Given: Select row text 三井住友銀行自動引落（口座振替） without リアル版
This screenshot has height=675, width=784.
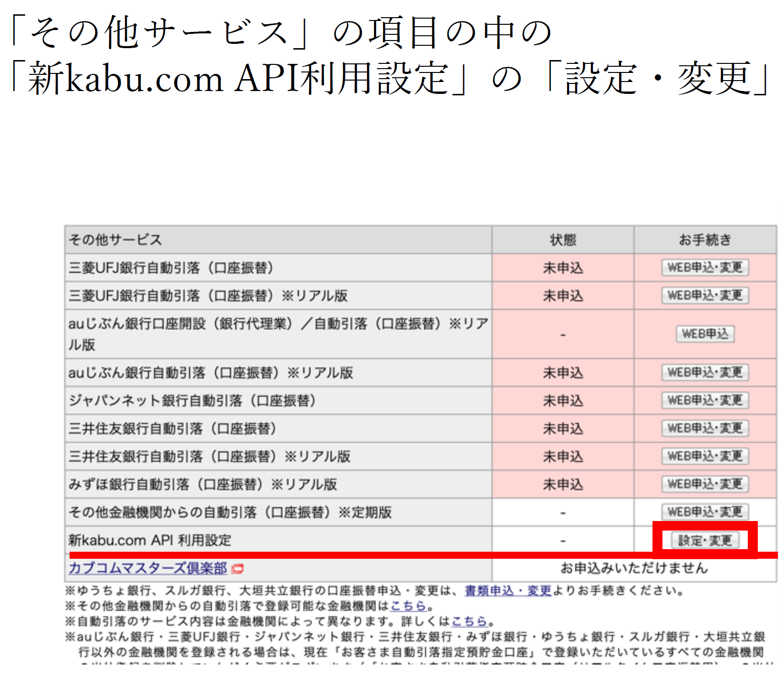Looking at the screenshot, I should click(x=172, y=429).
